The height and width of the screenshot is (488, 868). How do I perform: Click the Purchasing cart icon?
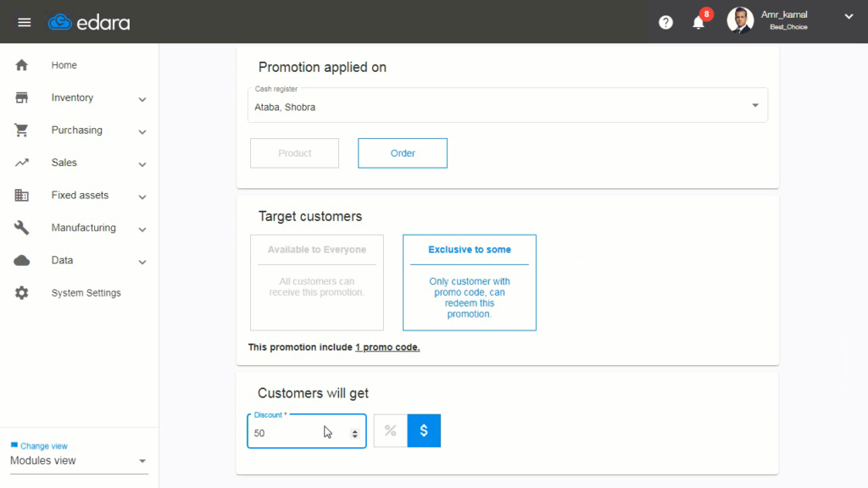click(x=20, y=130)
